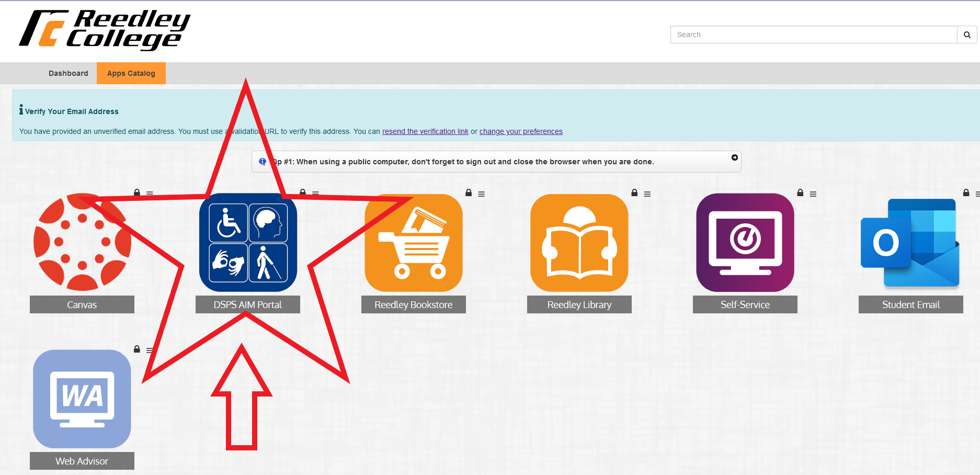Click the Reedley Library label
980x475 pixels.
[x=579, y=304]
